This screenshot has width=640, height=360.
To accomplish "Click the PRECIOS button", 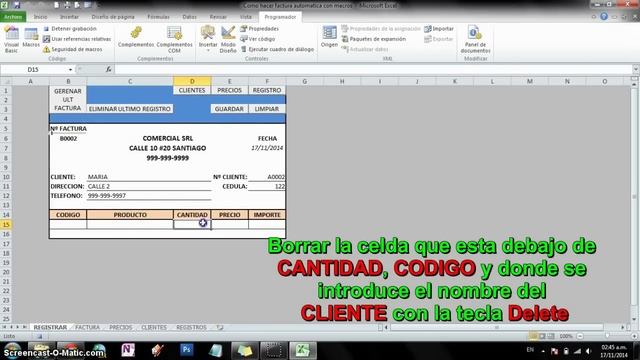I will (229, 90).
